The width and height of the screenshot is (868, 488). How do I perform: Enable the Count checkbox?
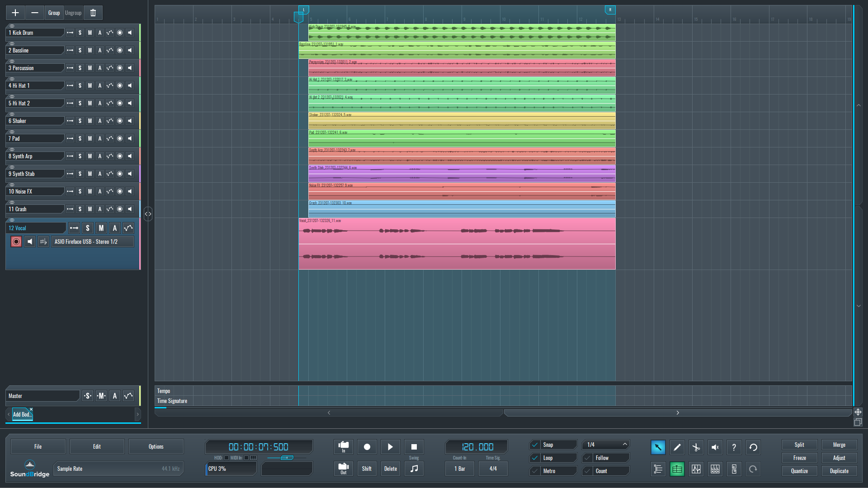pos(587,471)
